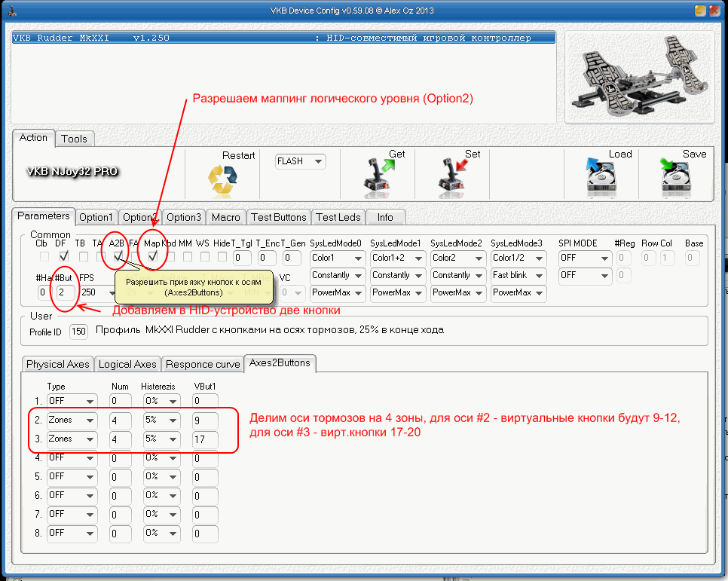The image size is (728, 581).
Task: Open row 6 OFF type dropdown
Action: (x=72, y=496)
